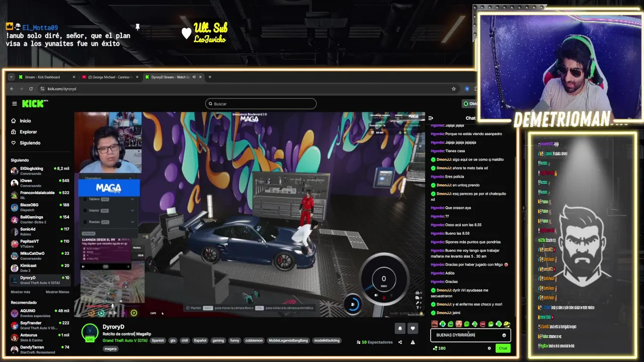Click the Buscar search field
This screenshot has height=362, width=644.
[261, 104]
